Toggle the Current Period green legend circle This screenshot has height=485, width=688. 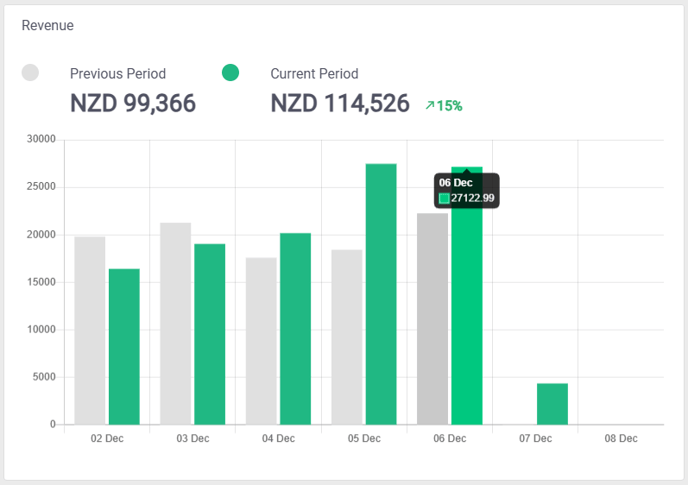pos(230,72)
